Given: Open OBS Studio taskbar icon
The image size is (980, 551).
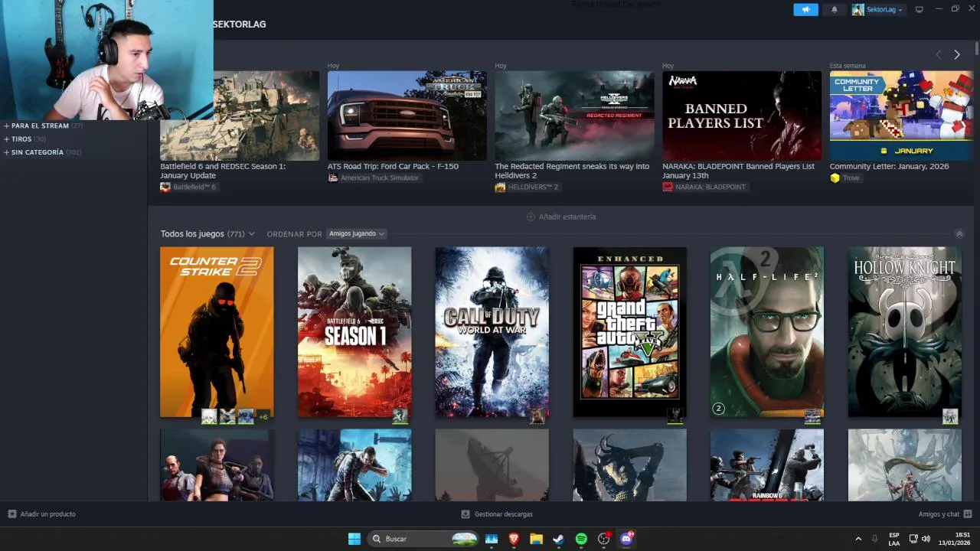Looking at the screenshot, I should click(x=604, y=539).
